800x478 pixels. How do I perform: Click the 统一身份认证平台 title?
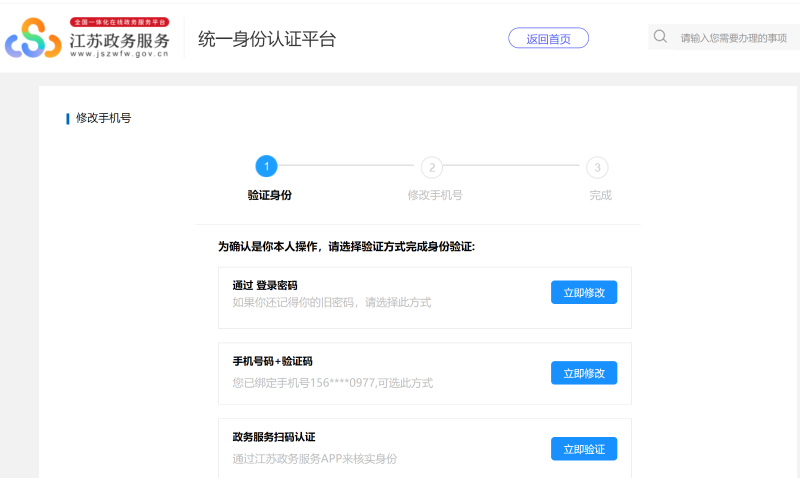point(266,39)
